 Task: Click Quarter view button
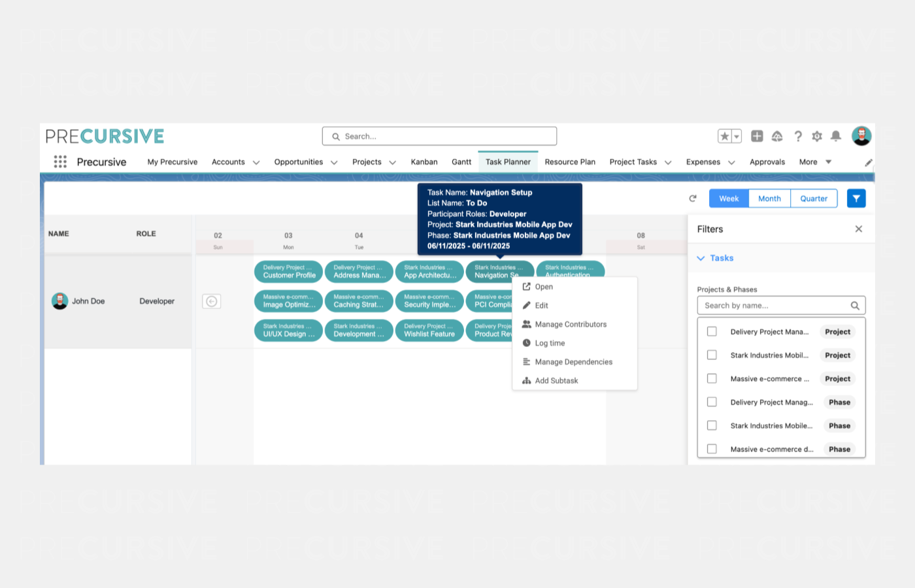coord(814,198)
